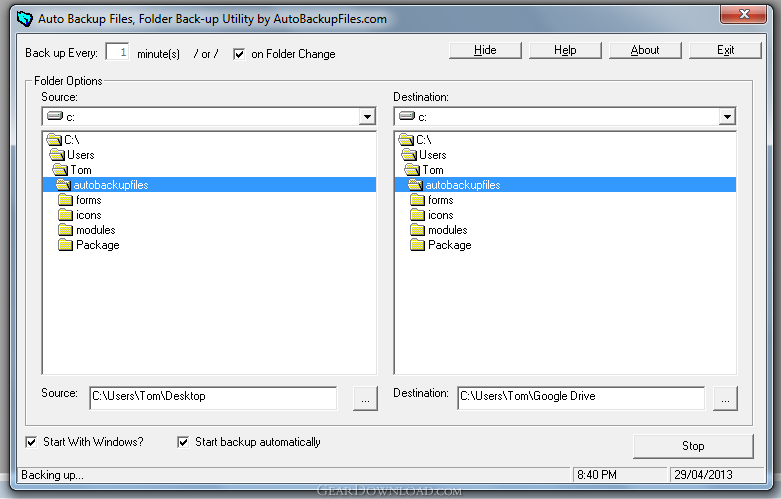Click the icons folder icon in Destination tree
Viewport: 781px width, 499px height.
coord(417,215)
